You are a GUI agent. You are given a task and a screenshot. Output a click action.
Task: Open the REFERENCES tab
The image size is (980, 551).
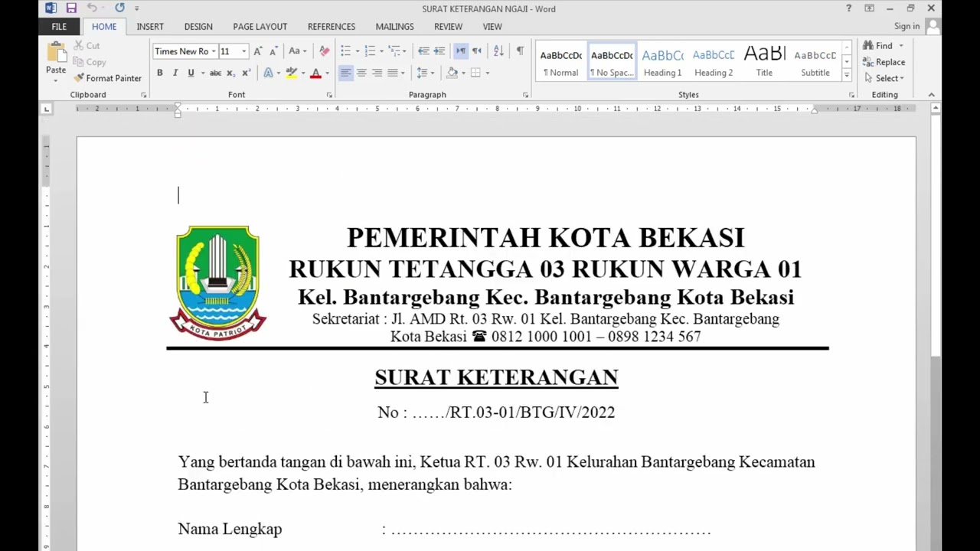click(x=332, y=27)
